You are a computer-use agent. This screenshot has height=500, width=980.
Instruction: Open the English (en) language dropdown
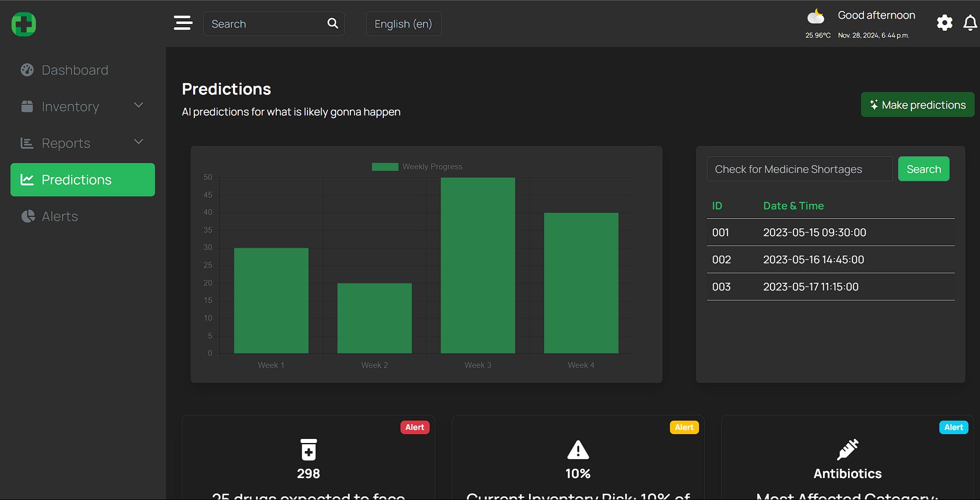point(404,24)
